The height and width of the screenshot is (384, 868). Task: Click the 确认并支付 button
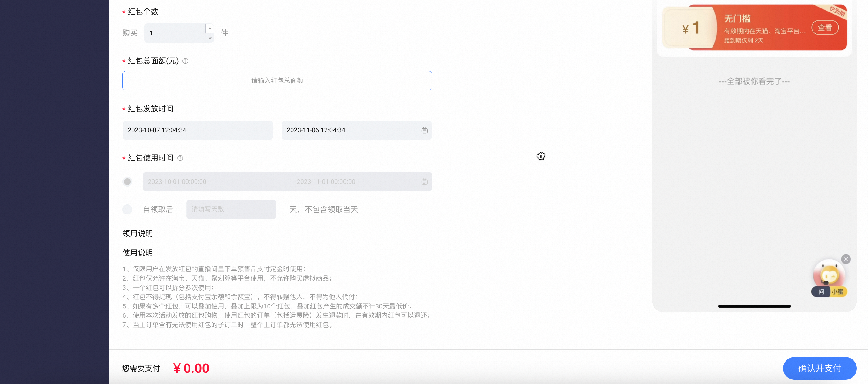click(x=820, y=368)
